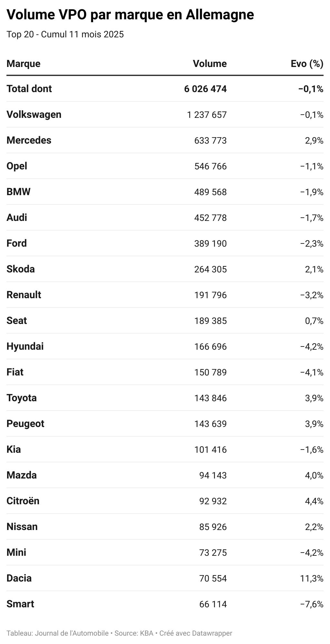Click the Journal de l'Automobile footer text
This screenshot has width=330, height=644.
tap(72, 633)
